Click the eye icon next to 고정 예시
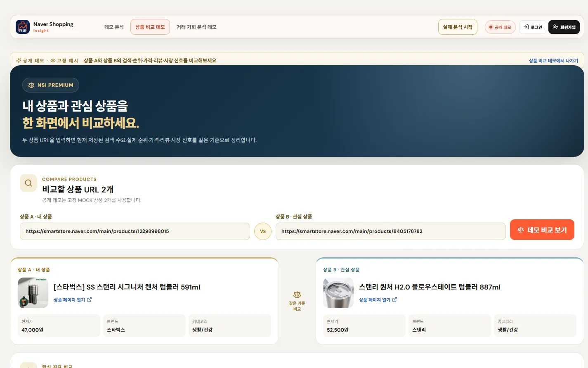The height and width of the screenshot is (368, 588). (x=53, y=61)
